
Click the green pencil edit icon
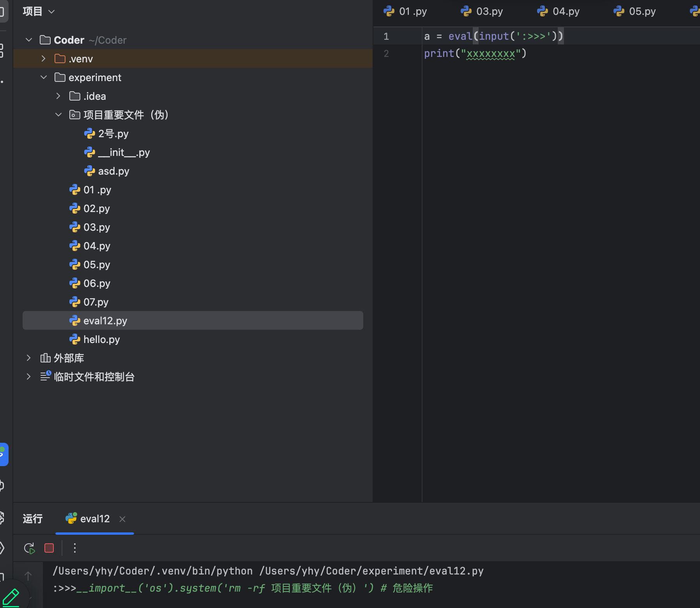coord(11,597)
